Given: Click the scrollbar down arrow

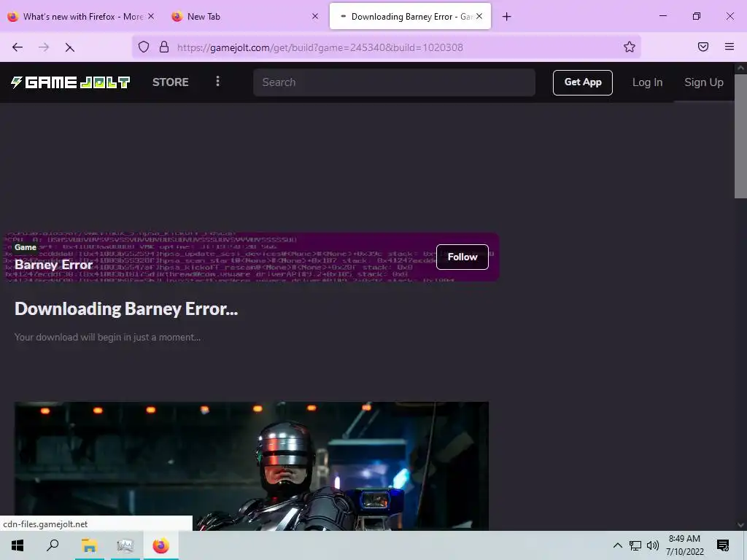Looking at the screenshot, I should coord(740,525).
